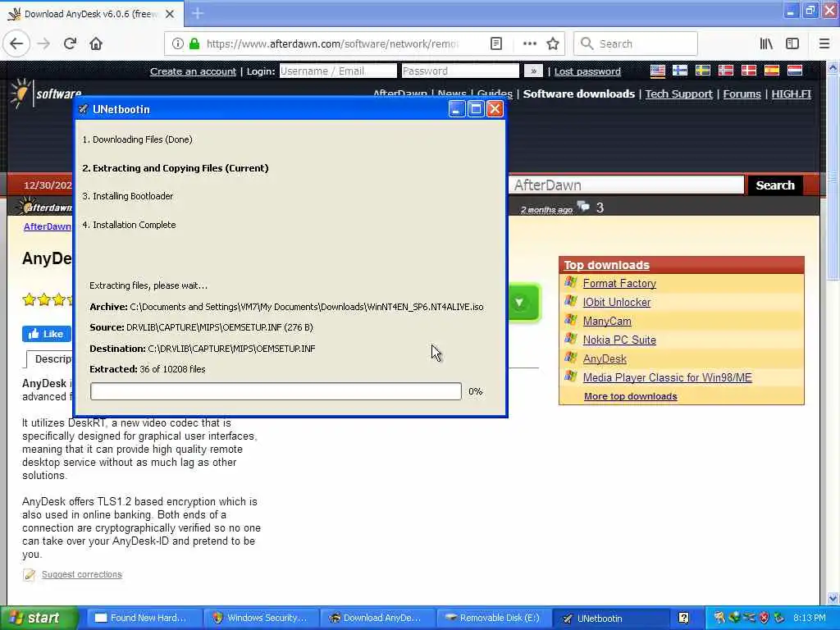Select the Swedish flag language icon
Screen dimensions: 840x630
click(x=703, y=71)
